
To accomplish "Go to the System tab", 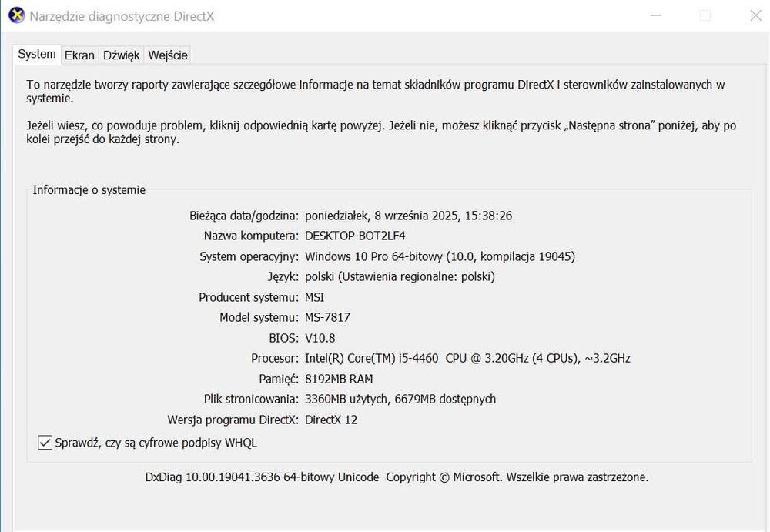I will coord(37,54).
